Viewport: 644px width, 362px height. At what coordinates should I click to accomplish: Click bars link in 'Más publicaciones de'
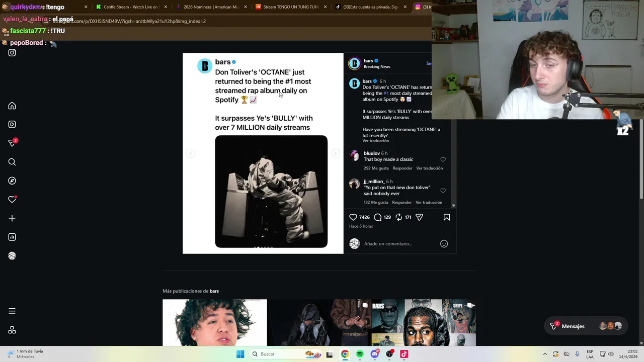click(x=214, y=291)
